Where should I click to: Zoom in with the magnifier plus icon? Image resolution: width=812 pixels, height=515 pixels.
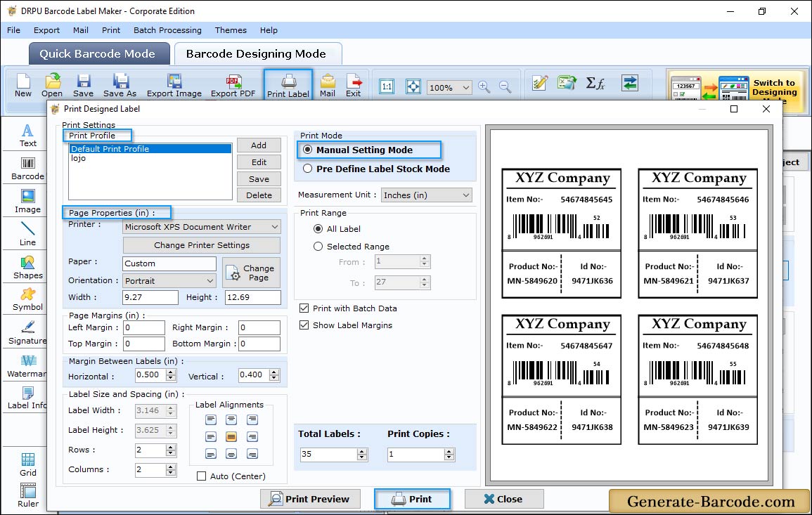(x=484, y=86)
